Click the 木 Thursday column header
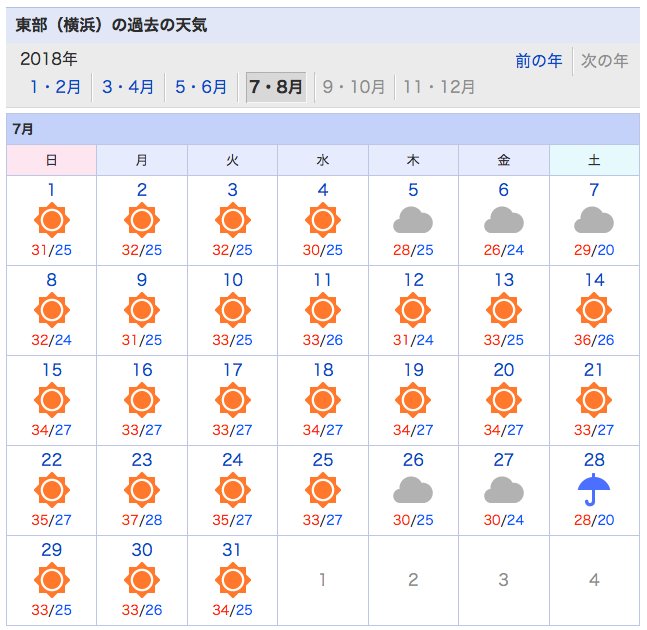Viewport: 647px width, 630px height. (413, 160)
